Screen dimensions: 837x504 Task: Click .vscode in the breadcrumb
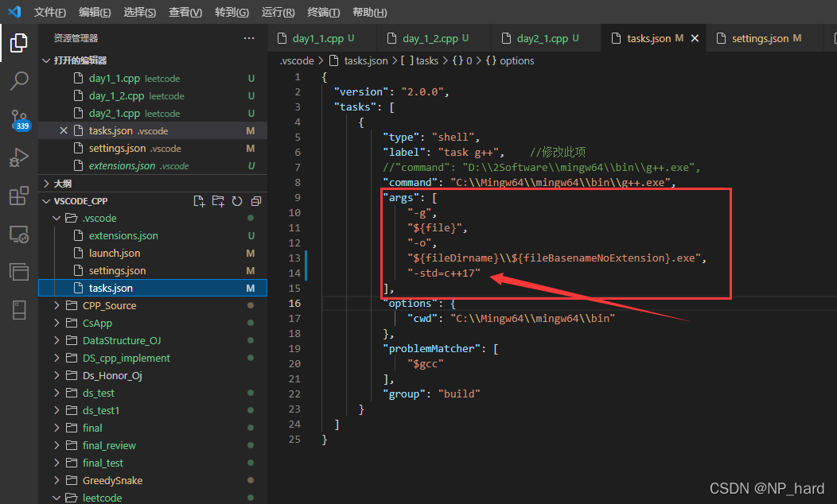[297, 60]
